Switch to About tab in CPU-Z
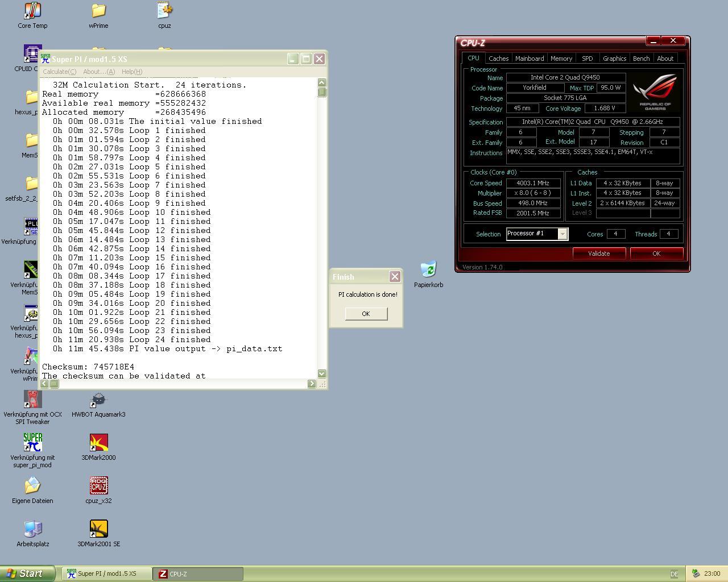Screen dimensions: 728x582 665,59
